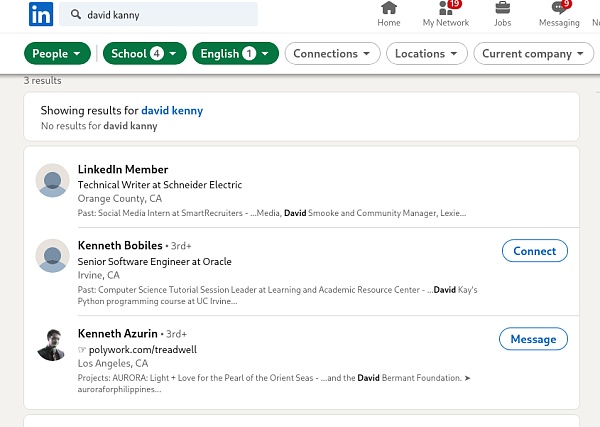Click the Messaging label in navbar

click(x=559, y=23)
